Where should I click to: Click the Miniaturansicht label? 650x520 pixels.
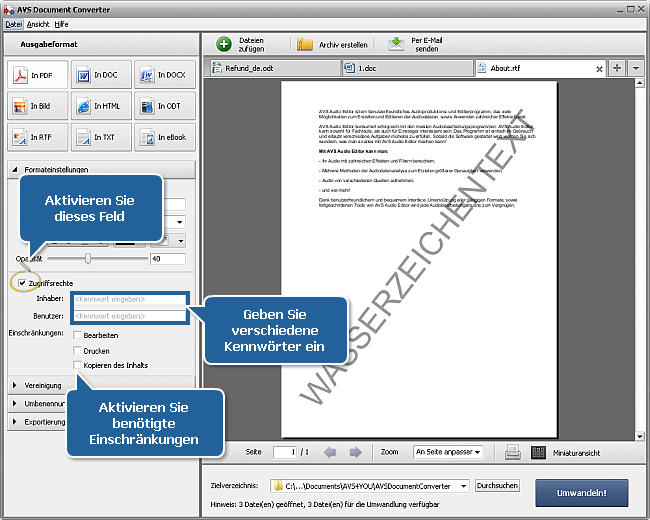[x=576, y=453]
